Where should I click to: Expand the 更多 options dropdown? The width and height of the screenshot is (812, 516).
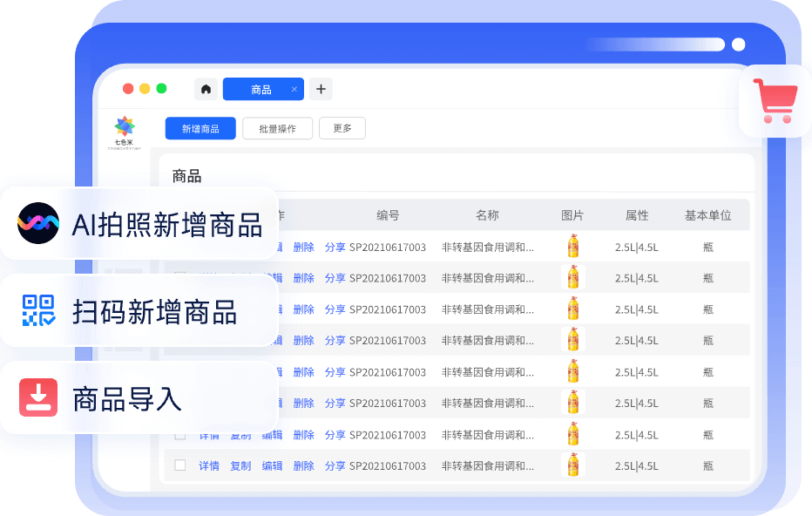click(x=342, y=127)
